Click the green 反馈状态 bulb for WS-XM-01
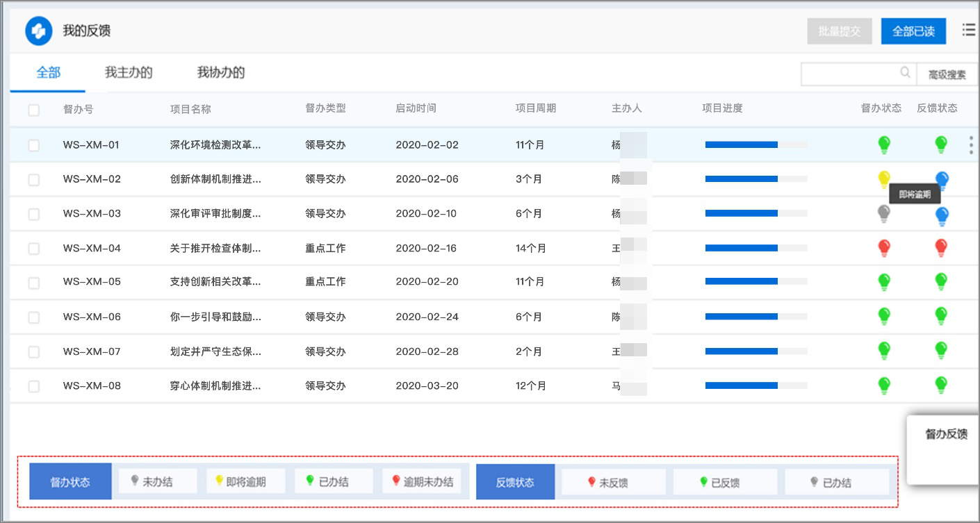Screen dimensions: 980x523 (941, 144)
